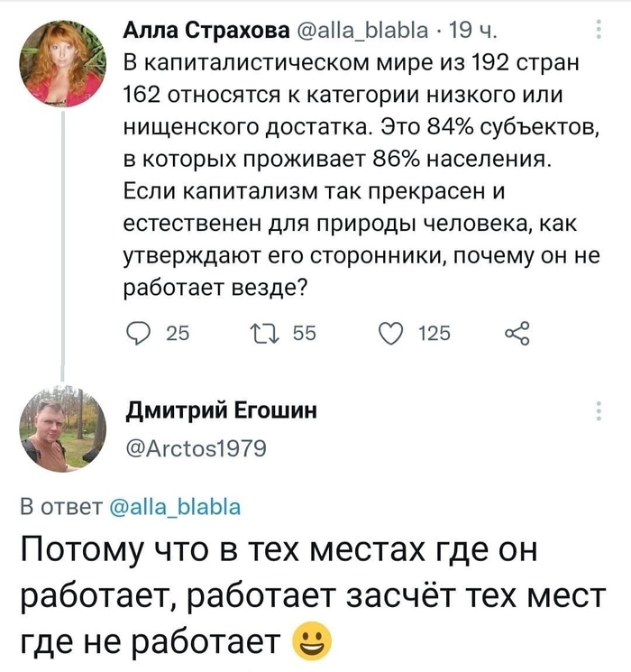This screenshot has height=672, width=631.
Task: Click the retweet count 55
Action: pyautogui.click(x=305, y=335)
